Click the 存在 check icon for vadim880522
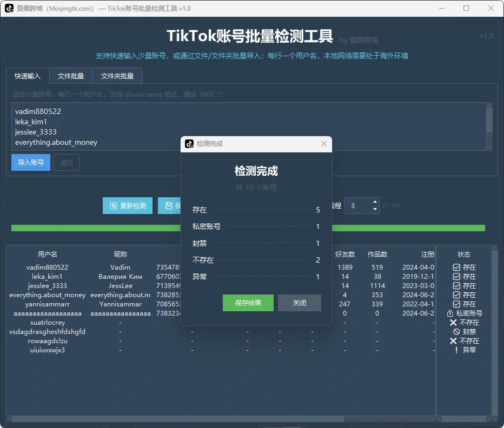Image resolution: width=504 pixels, height=428 pixels. (x=456, y=267)
